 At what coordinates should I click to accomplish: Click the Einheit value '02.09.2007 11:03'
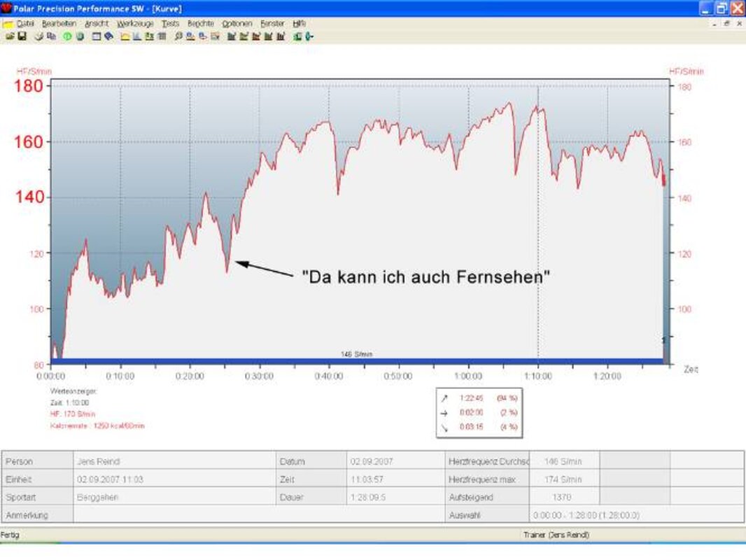(174, 479)
